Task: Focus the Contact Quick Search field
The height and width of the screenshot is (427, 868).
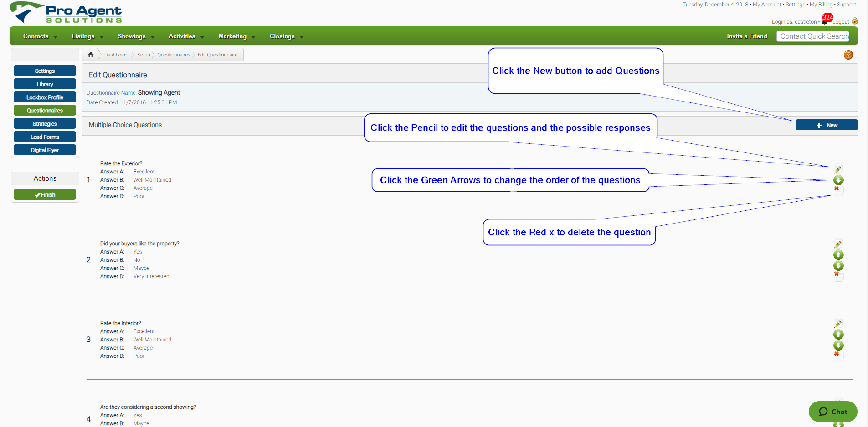Action: pos(813,36)
